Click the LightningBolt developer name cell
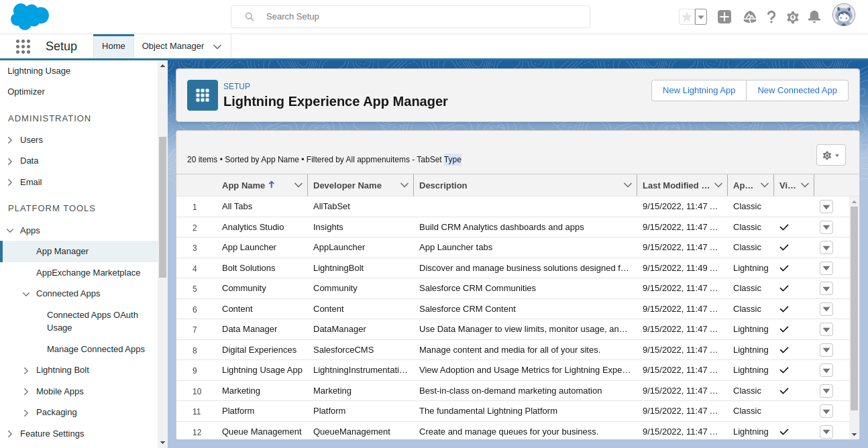This screenshot has width=868, height=448. click(x=339, y=268)
